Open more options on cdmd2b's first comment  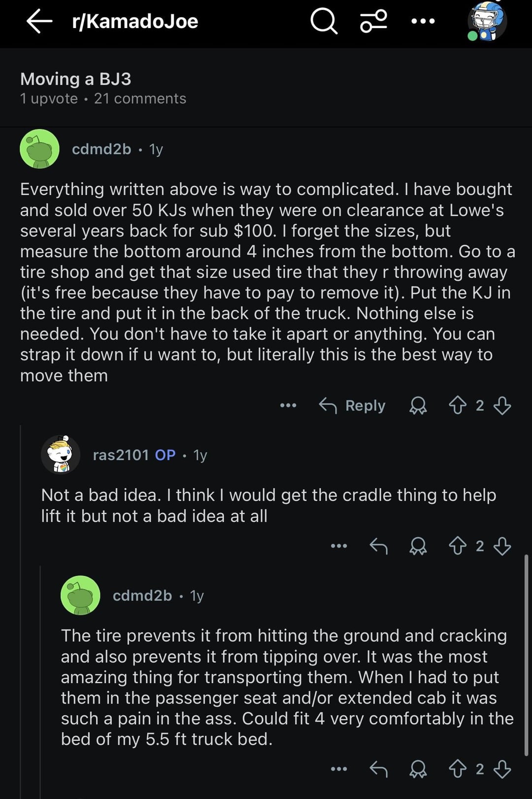[x=288, y=405]
